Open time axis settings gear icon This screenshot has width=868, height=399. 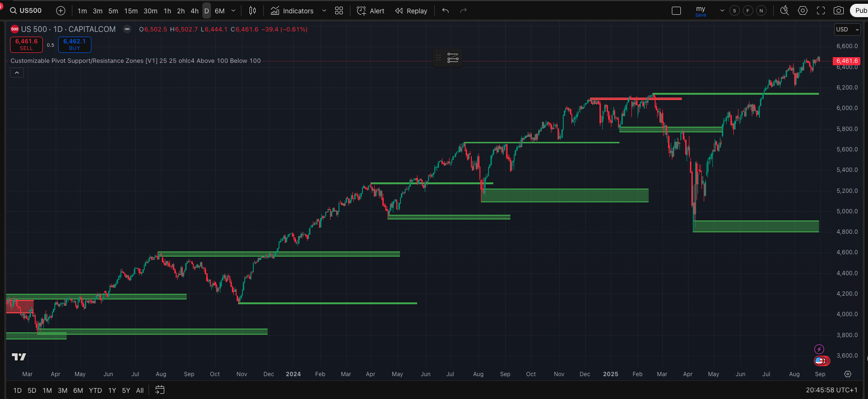coord(848,374)
